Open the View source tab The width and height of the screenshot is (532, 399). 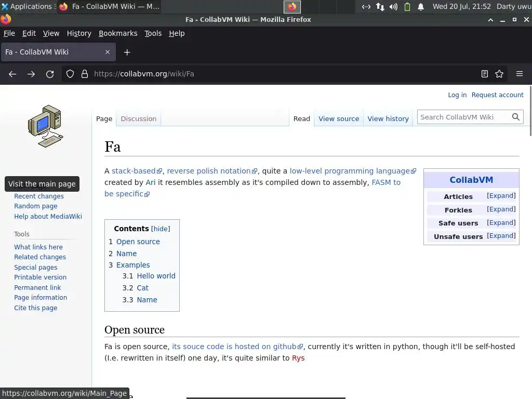coord(339,119)
